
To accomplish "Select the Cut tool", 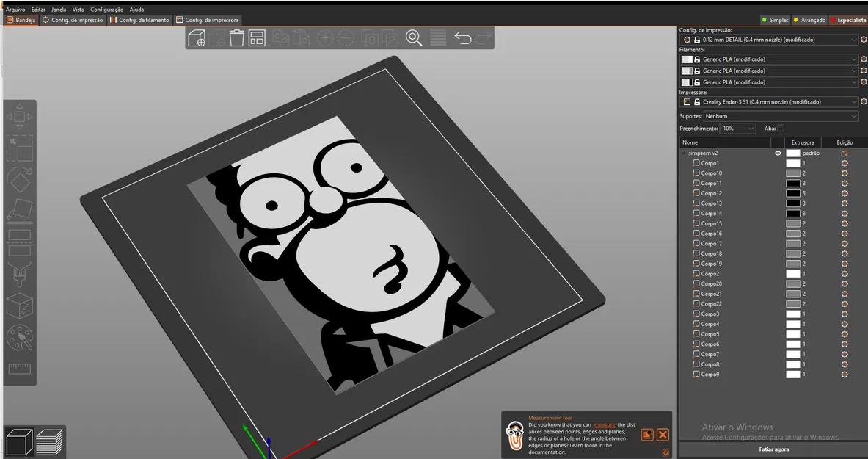I will click(x=19, y=243).
